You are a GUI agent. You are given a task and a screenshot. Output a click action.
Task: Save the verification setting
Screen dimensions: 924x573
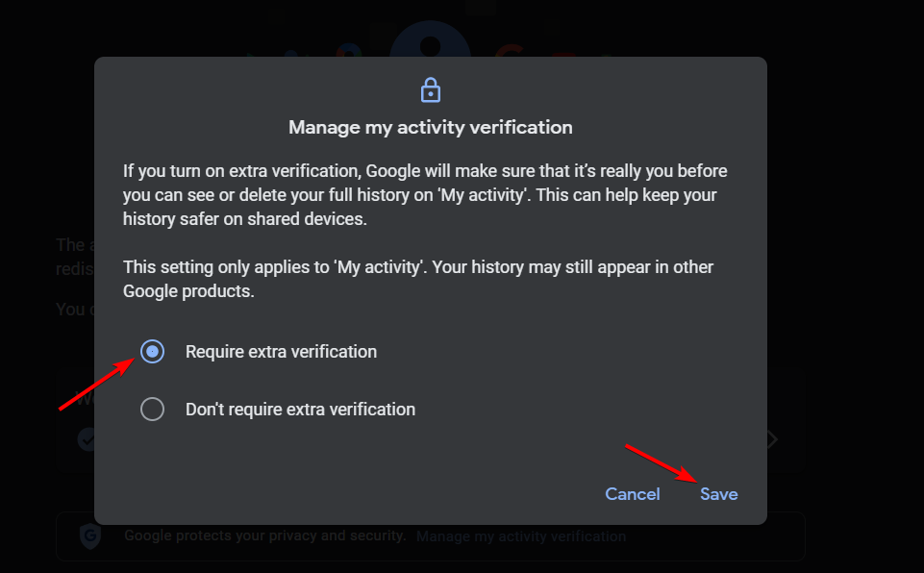point(718,494)
